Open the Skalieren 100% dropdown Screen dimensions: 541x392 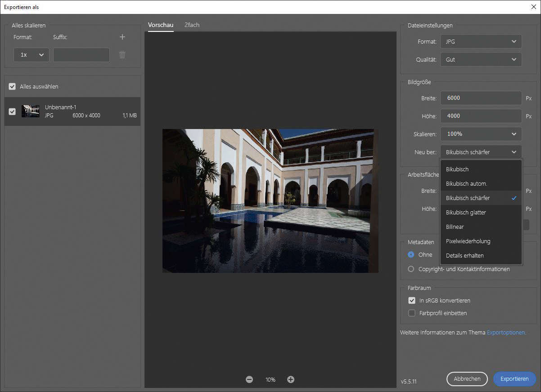click(x=481, y=134)
